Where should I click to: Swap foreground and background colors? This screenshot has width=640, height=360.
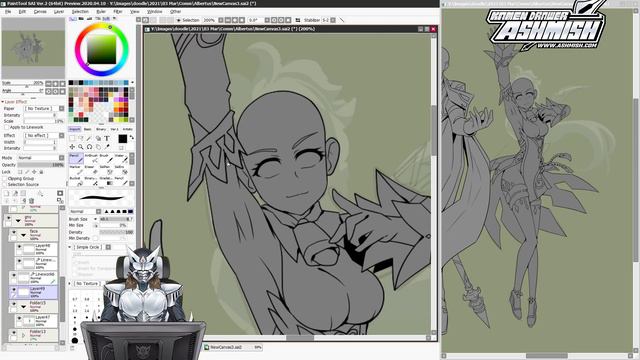[x=131, y=138]
